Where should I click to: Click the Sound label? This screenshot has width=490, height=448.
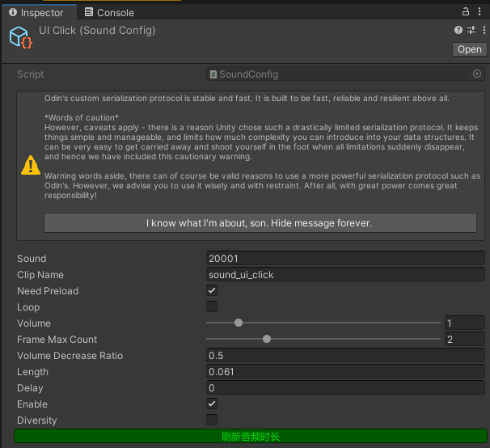tap(32, 259)
